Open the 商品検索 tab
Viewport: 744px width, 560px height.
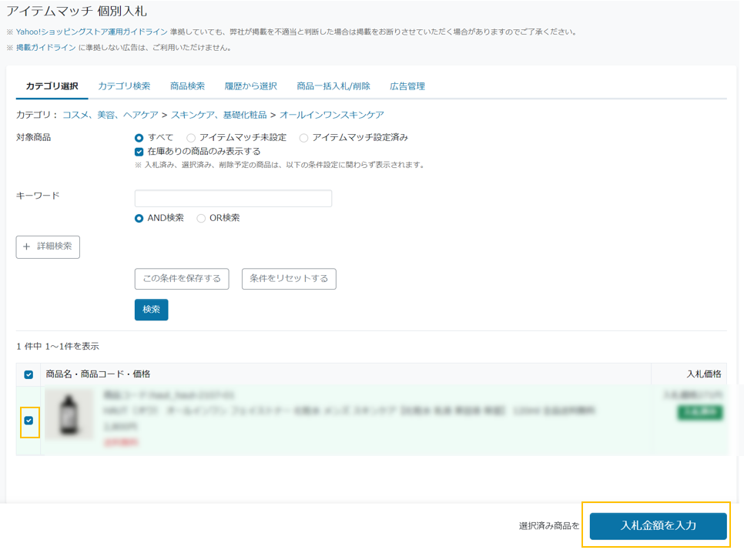(x=187, y=86)
